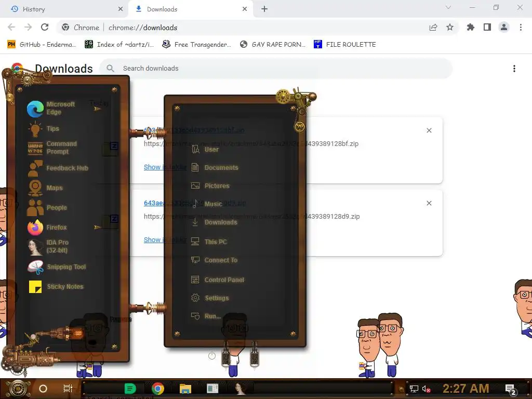Screen dimensions: 532x399
Task: Open the Index of ~dartz bookmark
Action: (119, 45)
